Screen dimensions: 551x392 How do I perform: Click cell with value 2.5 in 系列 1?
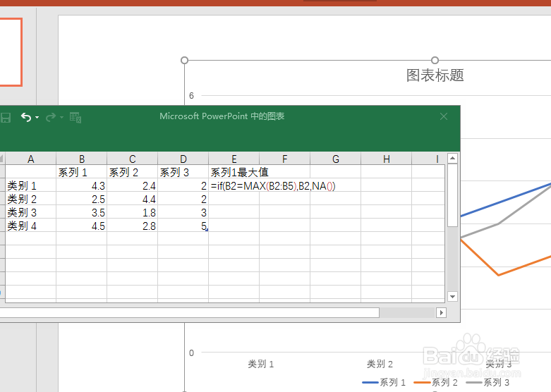pyautogui.click(x=82, y=199)
